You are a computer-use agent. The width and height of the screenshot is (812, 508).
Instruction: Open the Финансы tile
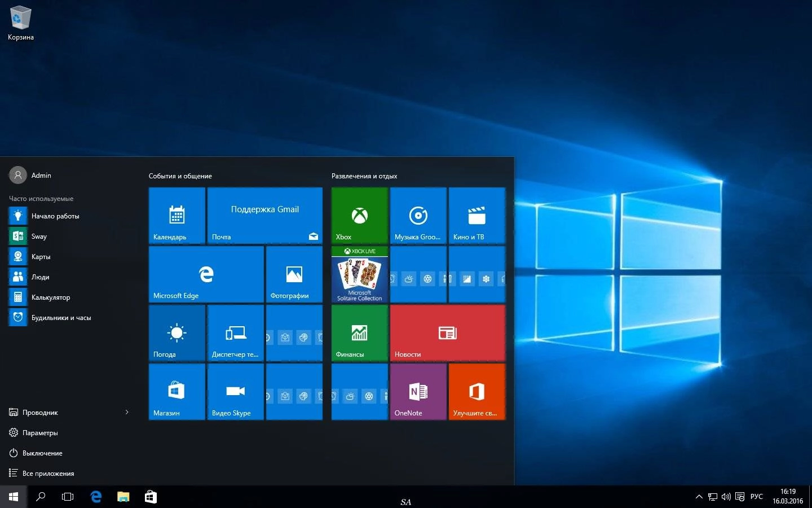pos(360,333)
